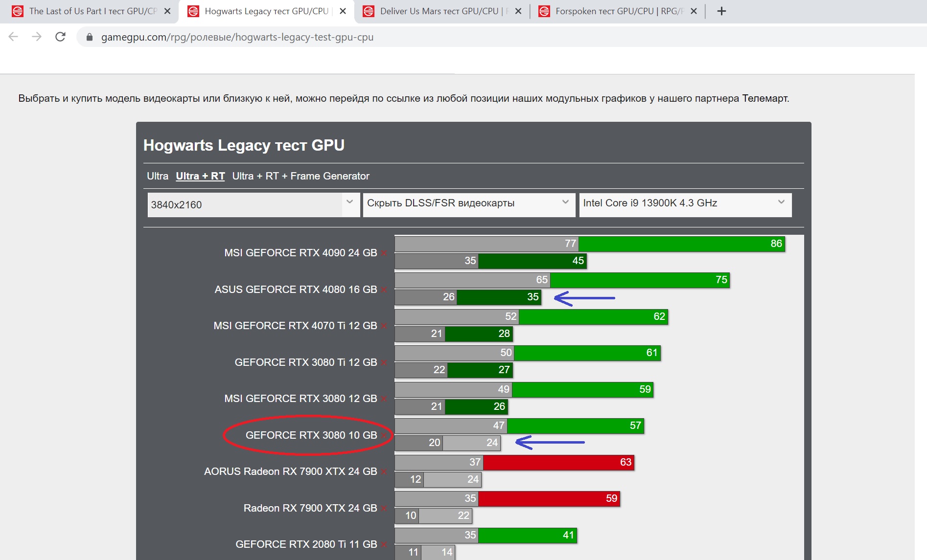927x560 pixels.
Task: Close the Deliver Us Mars tab
Action: pos(518,11)
